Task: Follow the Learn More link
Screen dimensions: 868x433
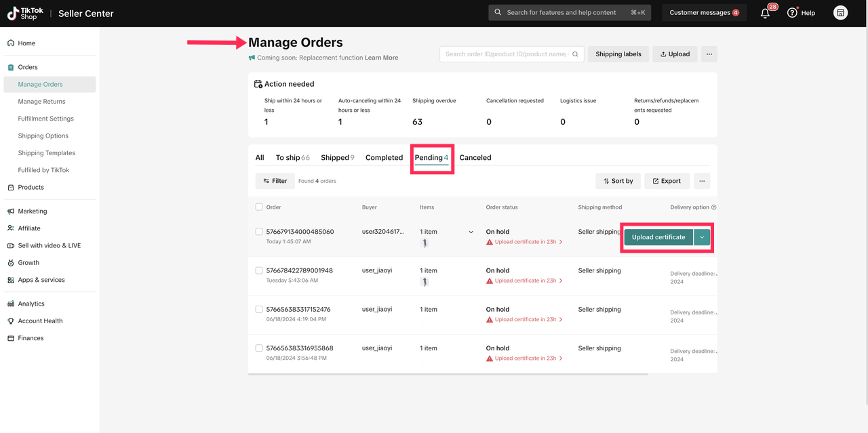Action: [381, 58]
